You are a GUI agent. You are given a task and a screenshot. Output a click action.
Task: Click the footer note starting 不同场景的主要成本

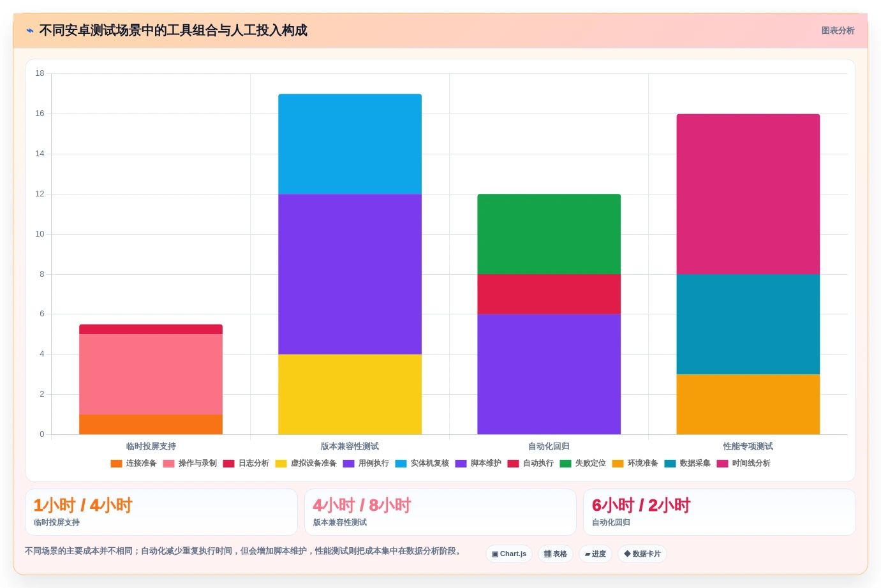(244, 551)
